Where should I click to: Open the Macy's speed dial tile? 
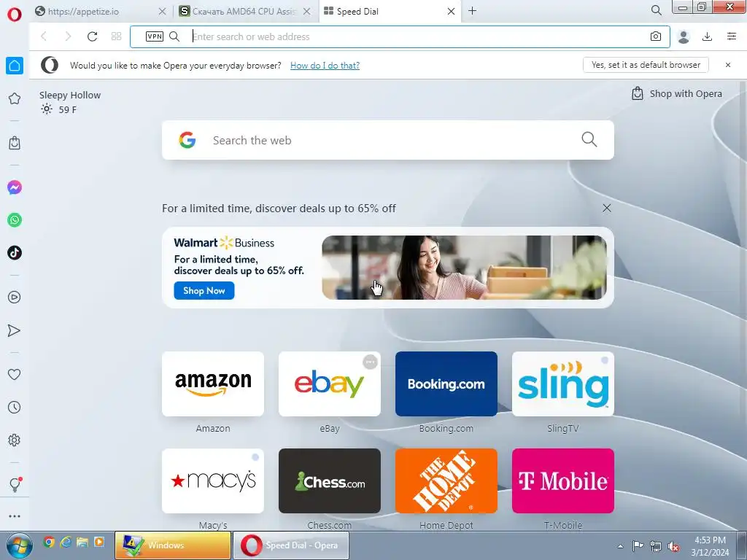[213, 481]
